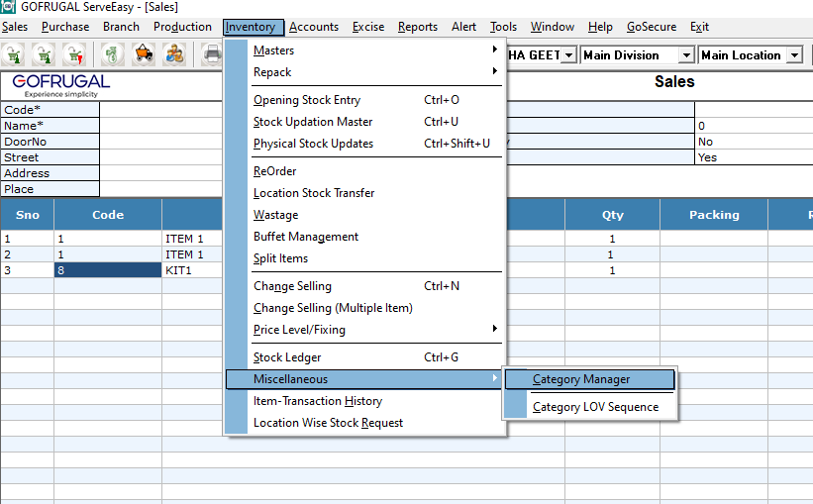Select Category Manager from submenu
Screen dimensions: 813x504
[581, 379]
